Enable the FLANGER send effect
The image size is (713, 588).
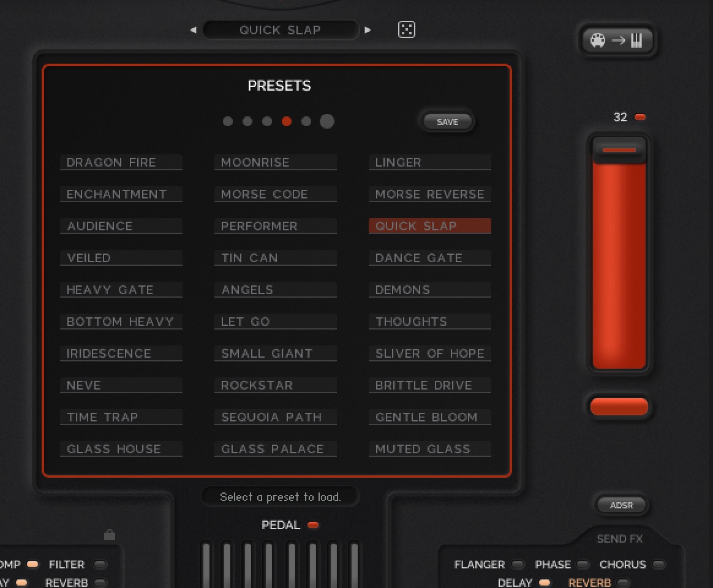[518, 565]
